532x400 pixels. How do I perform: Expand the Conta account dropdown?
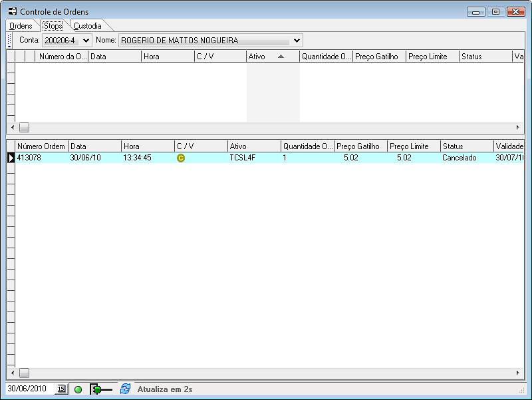(86, 41)
